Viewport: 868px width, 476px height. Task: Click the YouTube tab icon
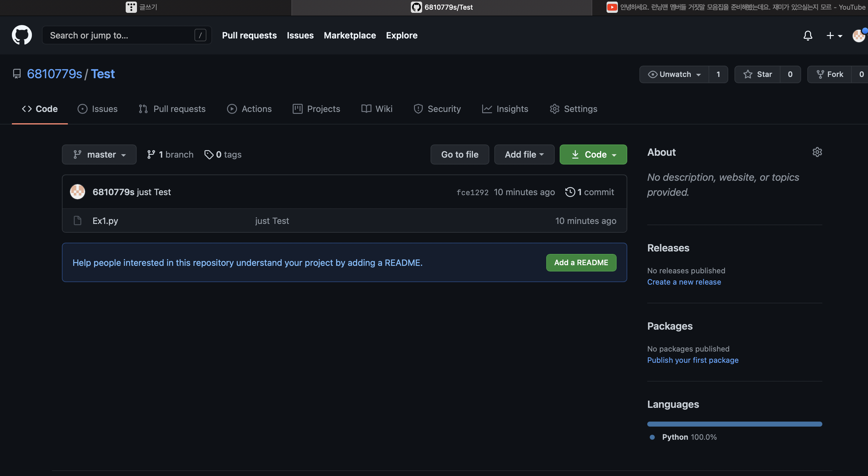612,7
